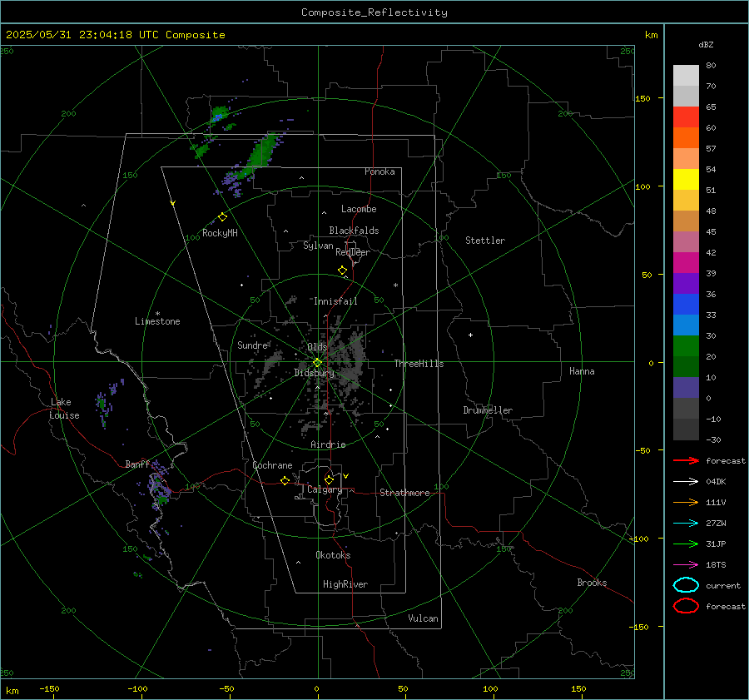
Task: Click the Lake Louise label
Action: click(64, 409)
